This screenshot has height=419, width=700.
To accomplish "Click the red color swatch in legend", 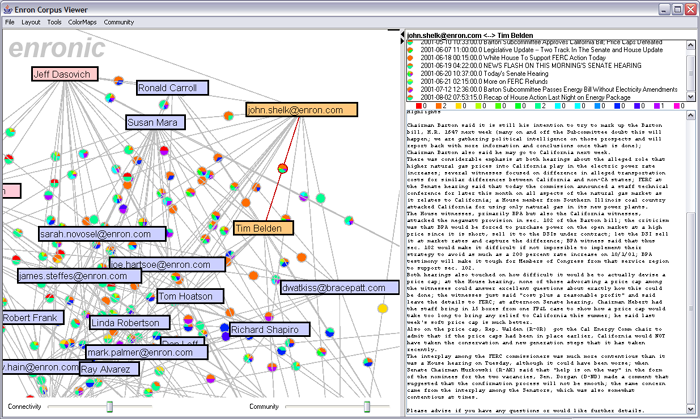I will [418, 106].
